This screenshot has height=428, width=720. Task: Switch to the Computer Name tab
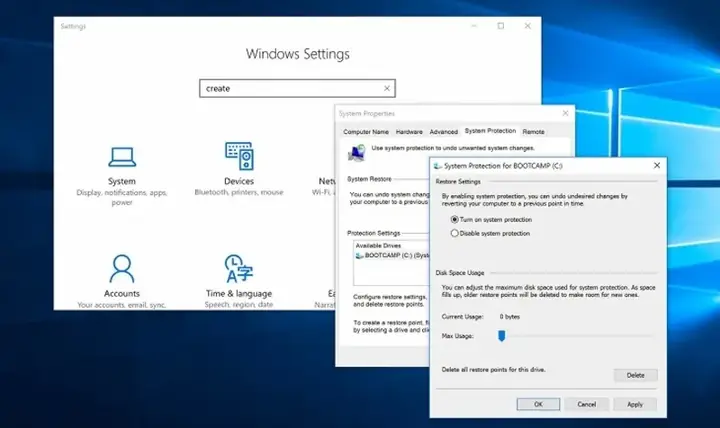pos(366,132)
